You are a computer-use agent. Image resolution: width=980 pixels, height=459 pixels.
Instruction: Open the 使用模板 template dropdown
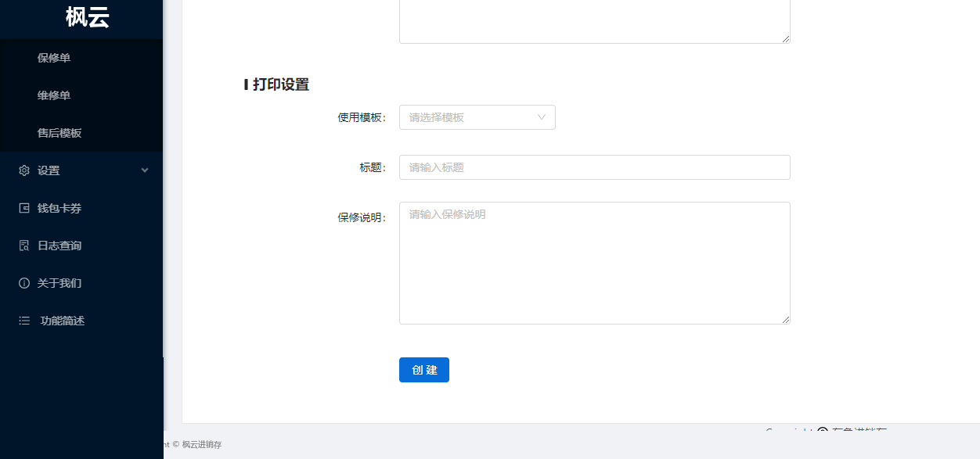[477, 117]
